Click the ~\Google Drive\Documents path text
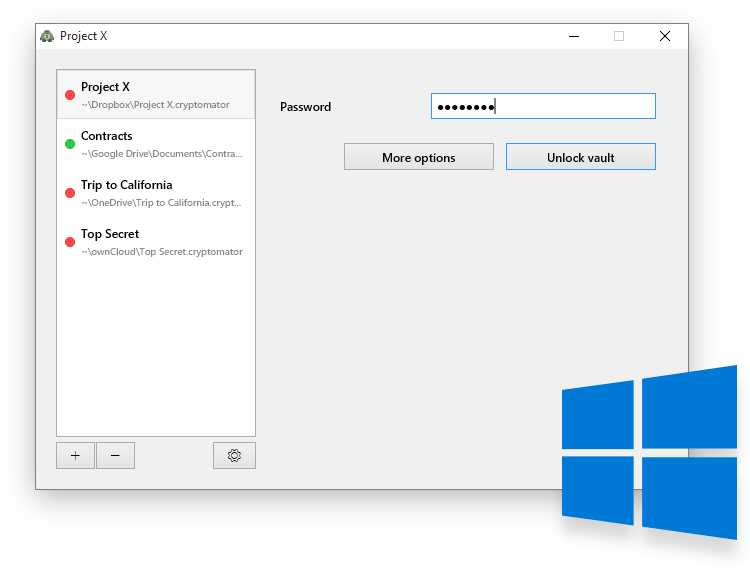 pos(162,154)
